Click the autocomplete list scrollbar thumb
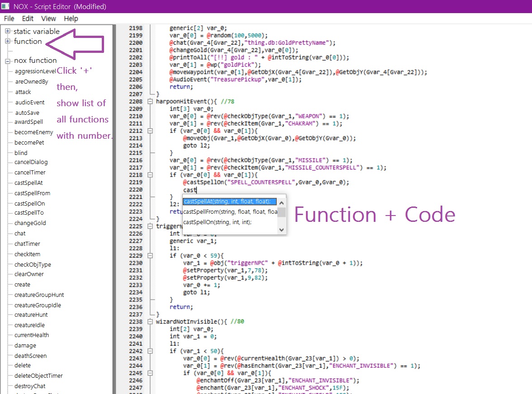Image resolution: width=532 pixels, height=394 pixels. [x=281, y=212]
